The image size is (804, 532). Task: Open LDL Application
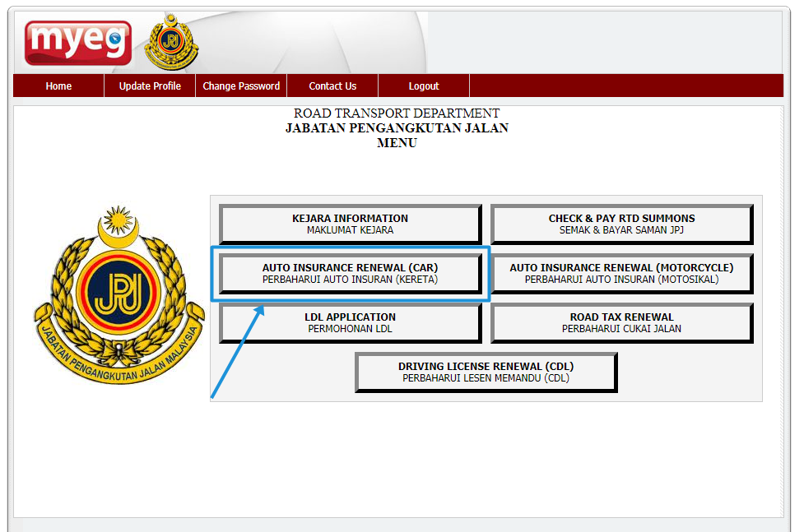351,322
